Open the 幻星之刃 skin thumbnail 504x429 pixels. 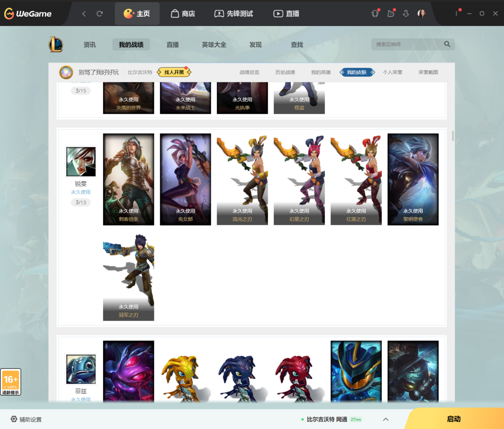click(x=299, y=179)
